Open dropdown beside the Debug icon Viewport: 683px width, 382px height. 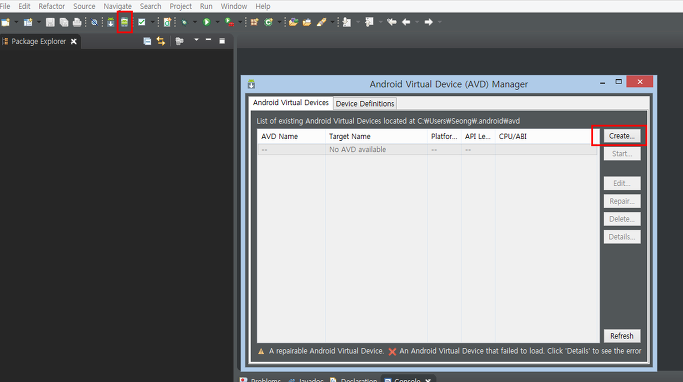pyautogui.click(x=195, y=22)
